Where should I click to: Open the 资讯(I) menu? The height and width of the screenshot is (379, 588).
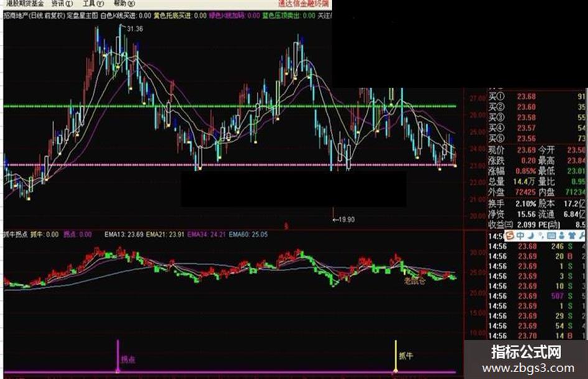click(x=62, y=3)
